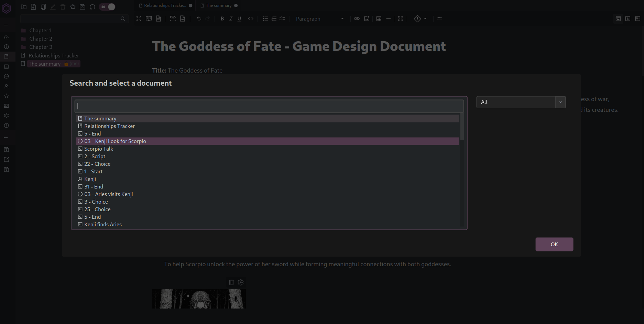Viewport: 644px width, 324px height.
Task: Expand the special block insert chevron
Action: [425, 19]
